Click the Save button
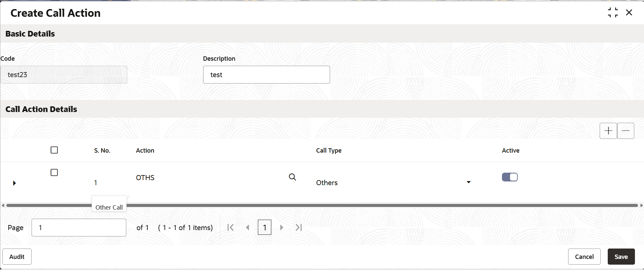The image size is (644, 270). pyautogui.click(x=621, y=257)
